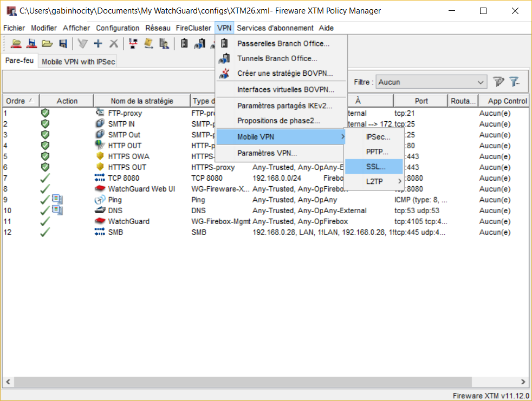Click the SMB policy arrows icon
Viewport: 532px width, 401px height.
click(100, 232)
